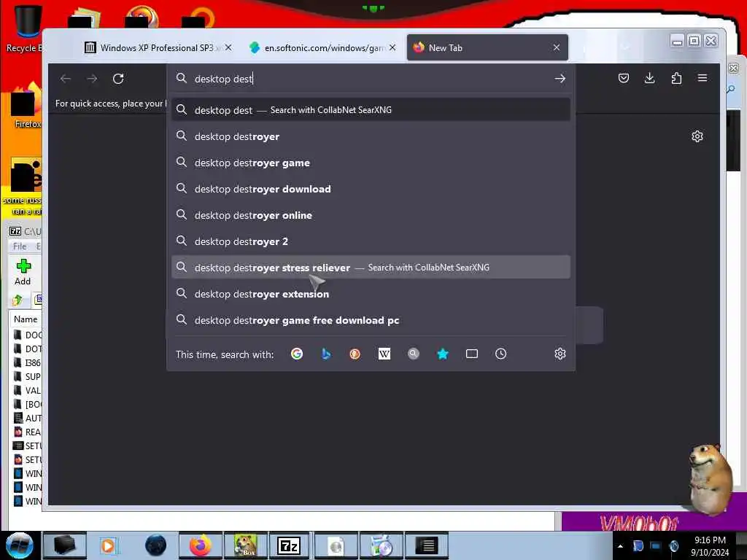The width and height of the screenshot is (747, 560).
Task: Select the SUP folder row in 7-Zip list
Action: tap(28, 377)
